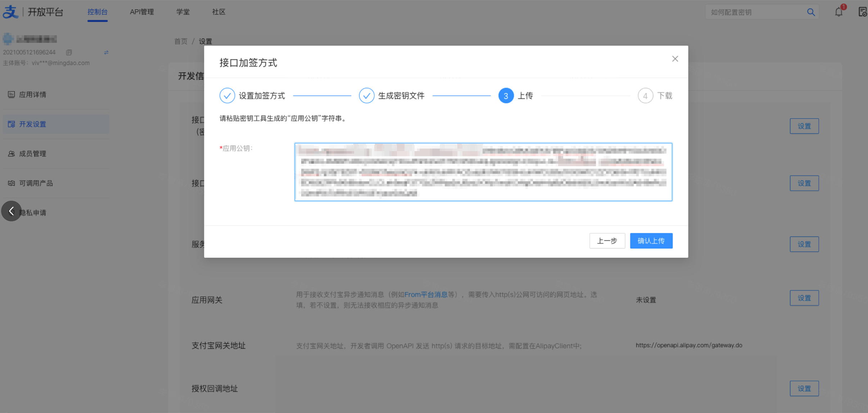Open the From平台消息 link
This screenshot has width=868, height=413.
pos(426,295)
